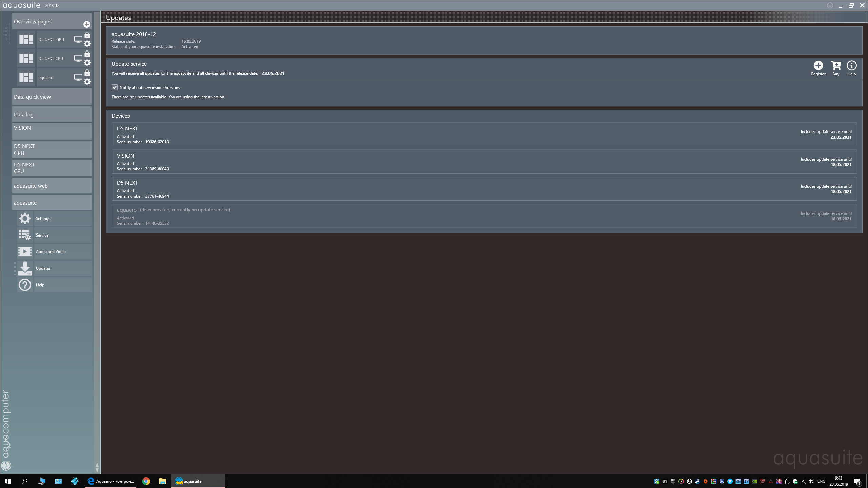
Task: Uncheck Notify about new insider Versions
Action: point(115,87)
